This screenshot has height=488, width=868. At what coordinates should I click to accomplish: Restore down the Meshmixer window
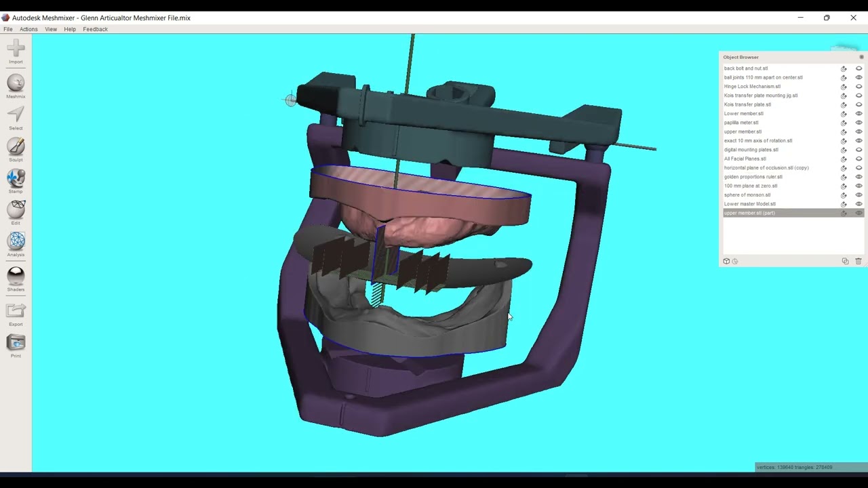click(827, 18)
